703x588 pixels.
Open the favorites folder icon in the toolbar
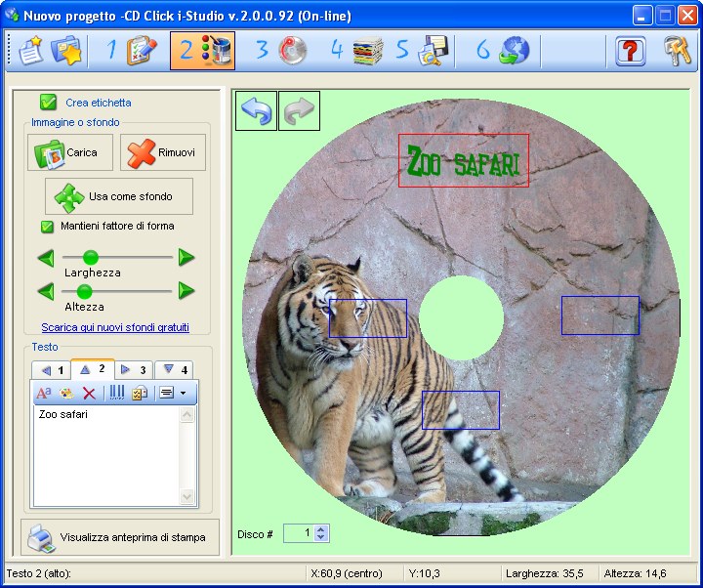tap(66, 51)
